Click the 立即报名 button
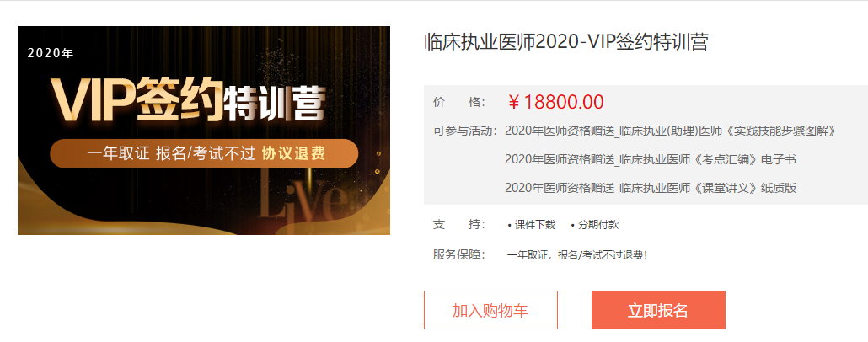This screenshot has height=342, width=868. click(658, 310)
